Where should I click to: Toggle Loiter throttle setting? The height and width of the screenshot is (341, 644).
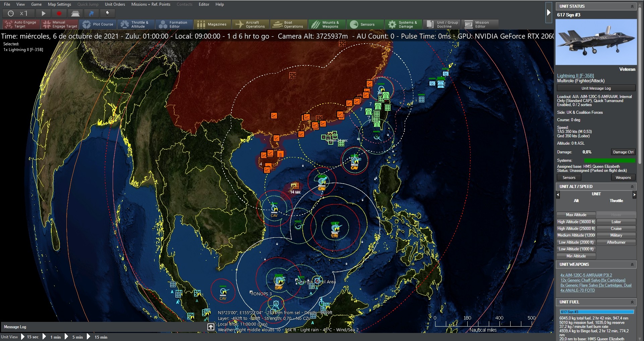(x=616, y=222)
